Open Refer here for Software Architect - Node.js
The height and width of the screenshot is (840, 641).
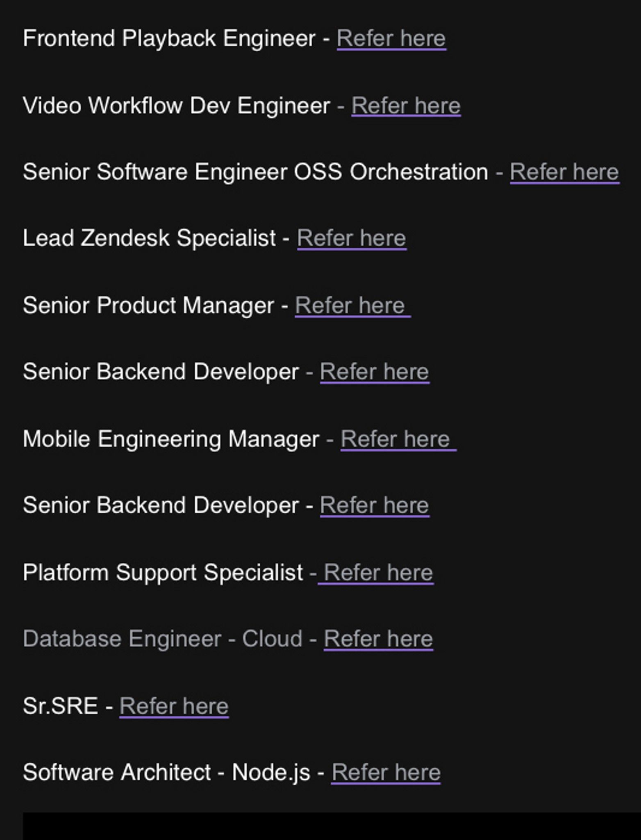click(x=386, y=773)
